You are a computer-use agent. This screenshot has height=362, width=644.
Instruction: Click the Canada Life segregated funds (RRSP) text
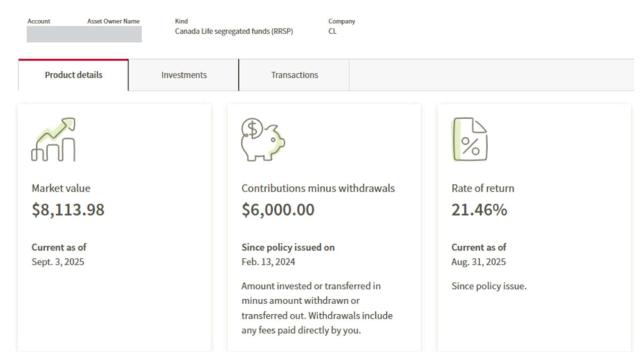[234, 32]
